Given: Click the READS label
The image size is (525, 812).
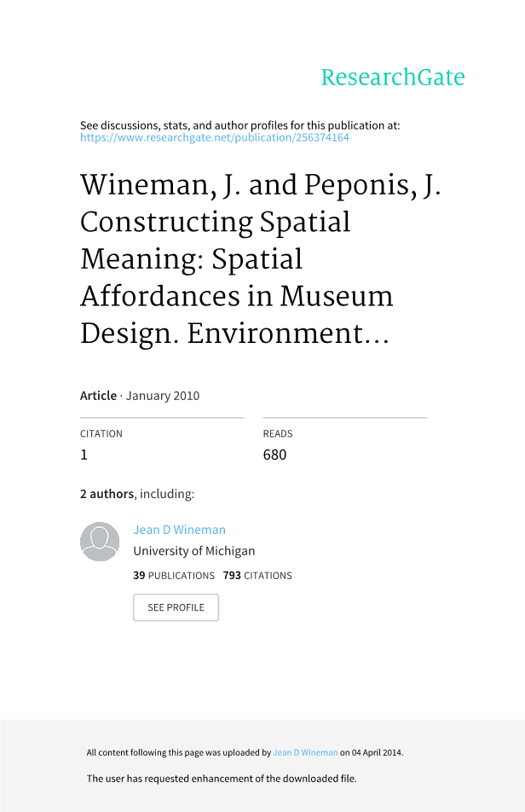Looking at the screenshot, I should (x=278, y=433).
